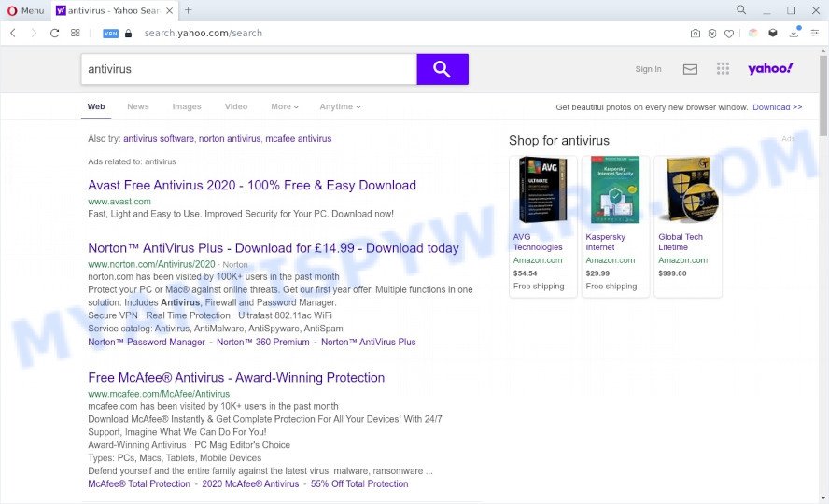
Task: Open Norton 360 Premium sitelink
Action: [262, 342]
